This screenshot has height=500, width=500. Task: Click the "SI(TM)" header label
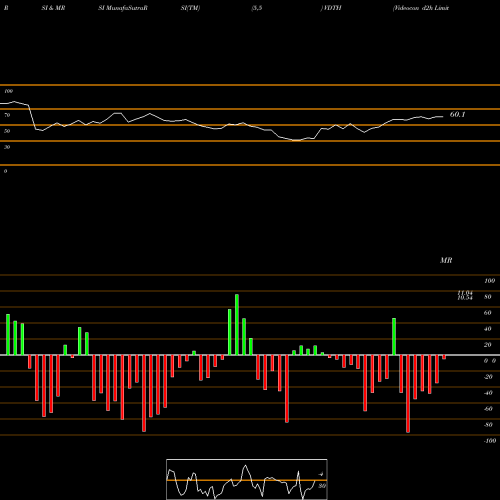[190, 8]
